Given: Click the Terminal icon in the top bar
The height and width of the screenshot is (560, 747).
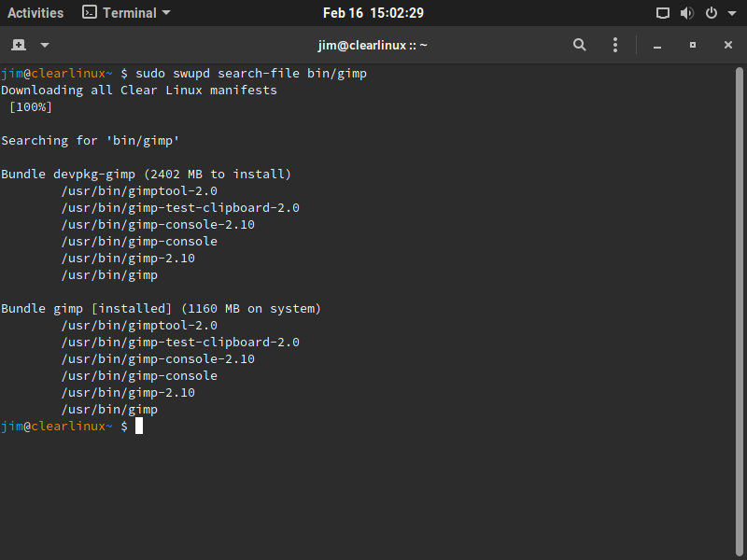Looking at the screenshot, I should [90, 13].
